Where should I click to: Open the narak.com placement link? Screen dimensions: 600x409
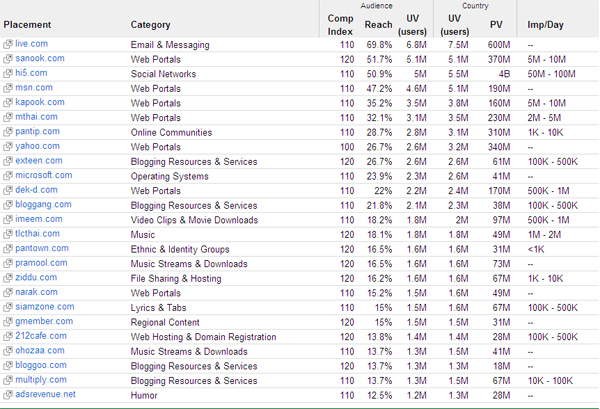click(x=36, y=292)
